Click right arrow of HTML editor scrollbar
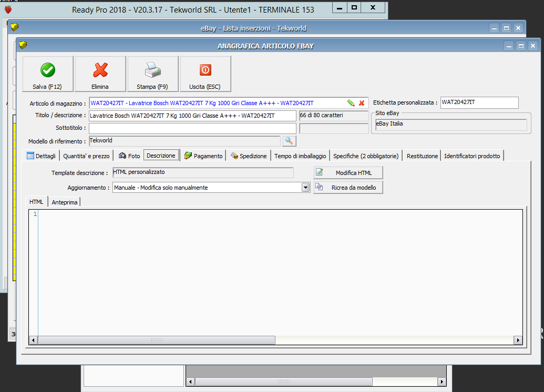The width and height of the screenshot is (544, 392). 518,340
